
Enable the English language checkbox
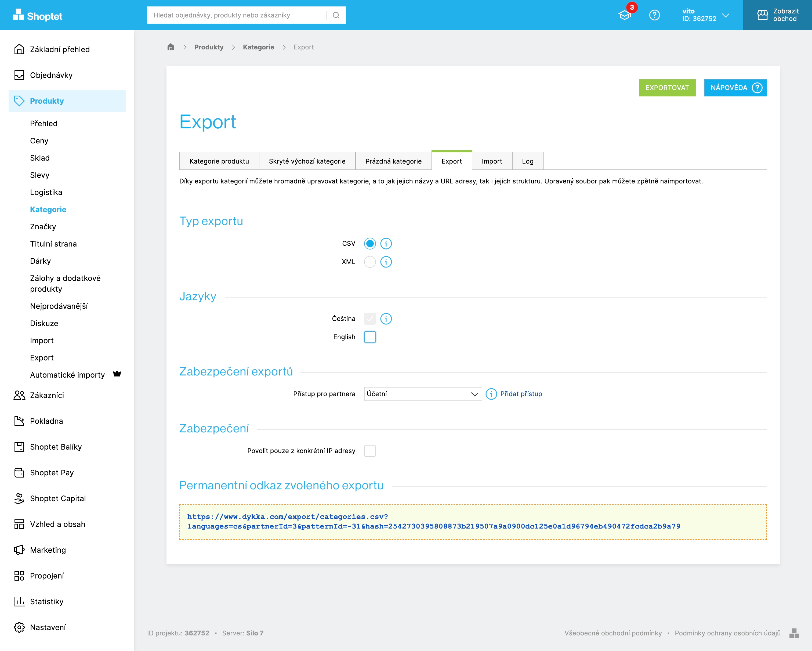pos(369,337)
